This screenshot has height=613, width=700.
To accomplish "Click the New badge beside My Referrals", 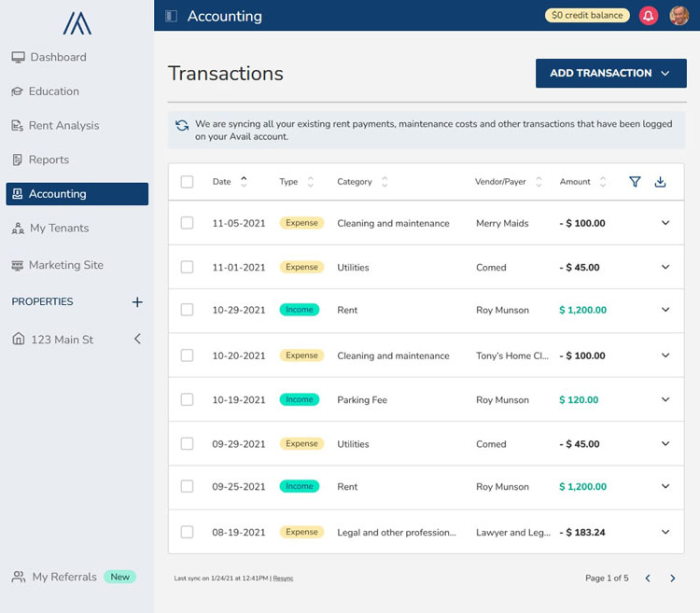I will (x=119, y=577).
